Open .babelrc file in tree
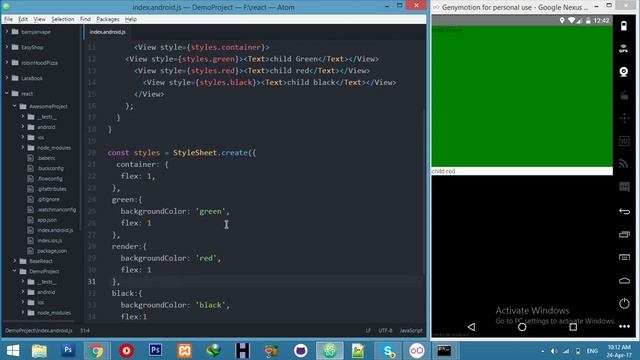The width and height of the screenshot is (640, 360). tap(46, 158)
